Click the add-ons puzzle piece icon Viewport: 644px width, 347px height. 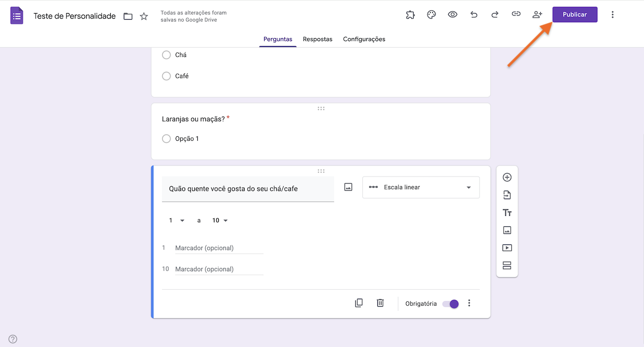point(411,15)
